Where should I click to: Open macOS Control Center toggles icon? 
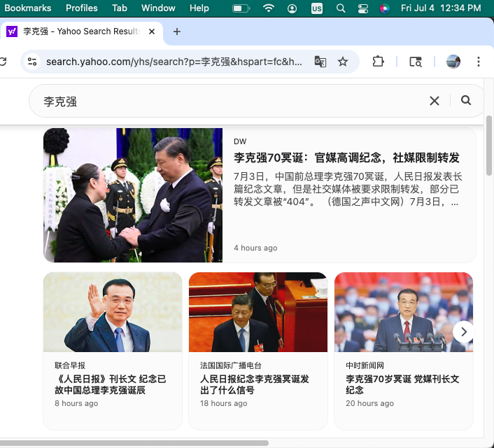pyautogui.click(x=362, y=8)
